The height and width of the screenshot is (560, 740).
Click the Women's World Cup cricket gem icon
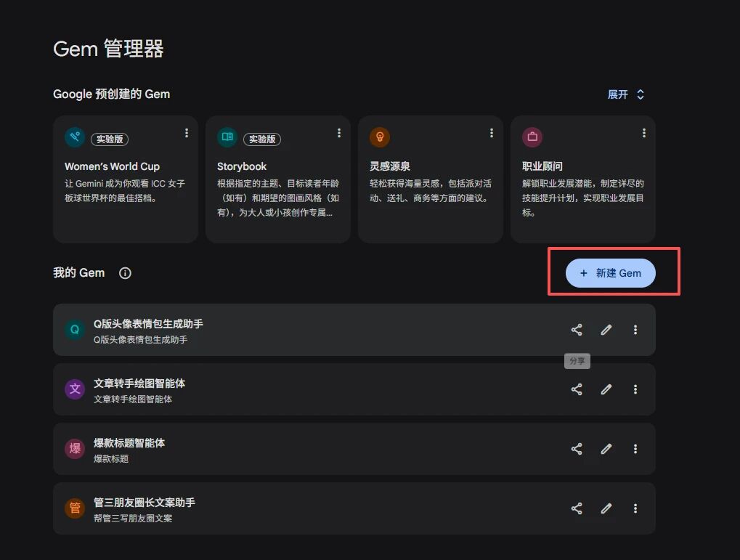point(75,137)
